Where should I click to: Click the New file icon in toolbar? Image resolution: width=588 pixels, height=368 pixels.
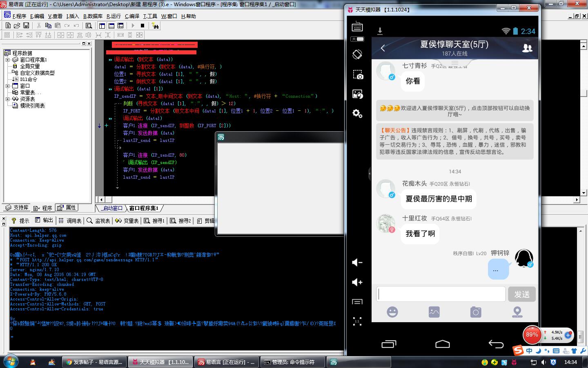(8, 26)
